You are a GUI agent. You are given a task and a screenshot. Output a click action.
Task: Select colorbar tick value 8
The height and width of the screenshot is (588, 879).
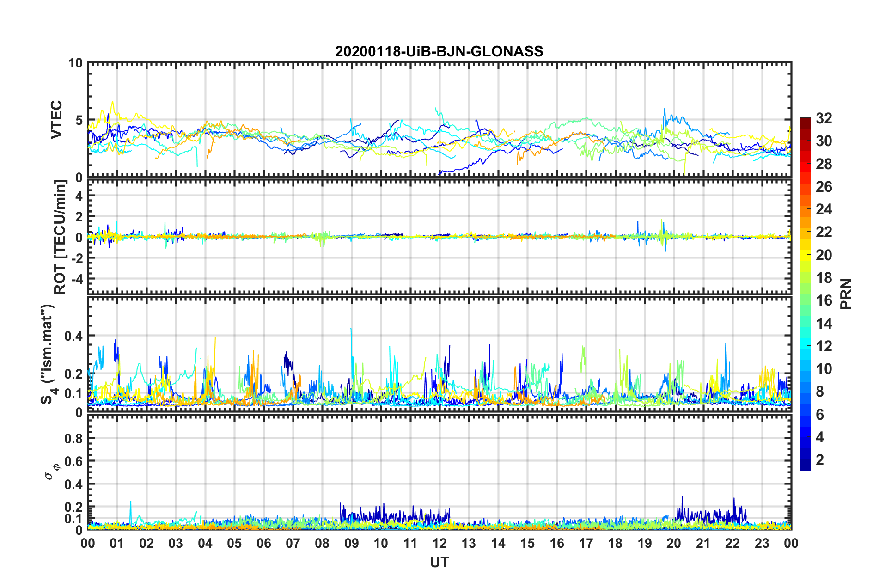tap(820, 392)
